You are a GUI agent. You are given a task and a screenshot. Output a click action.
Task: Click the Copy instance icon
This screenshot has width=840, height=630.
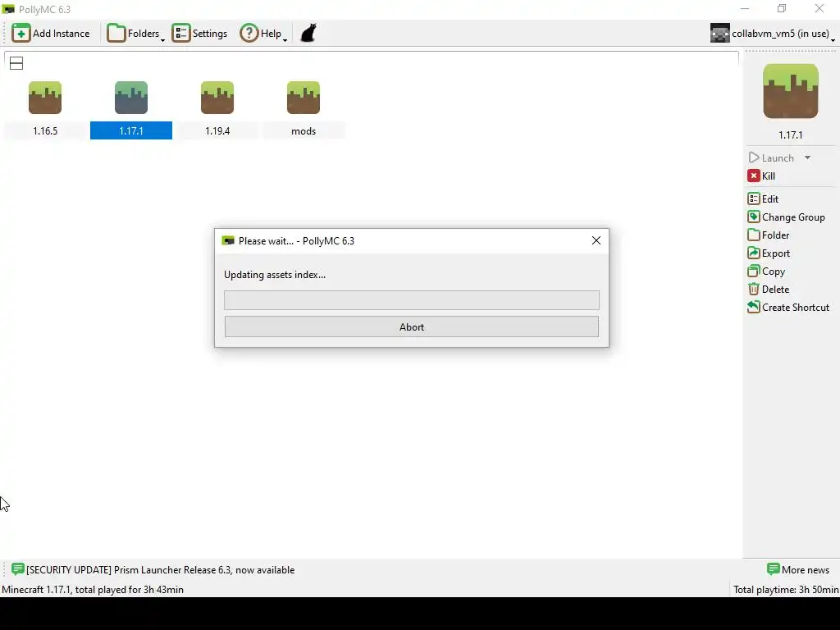coord(754,271)
